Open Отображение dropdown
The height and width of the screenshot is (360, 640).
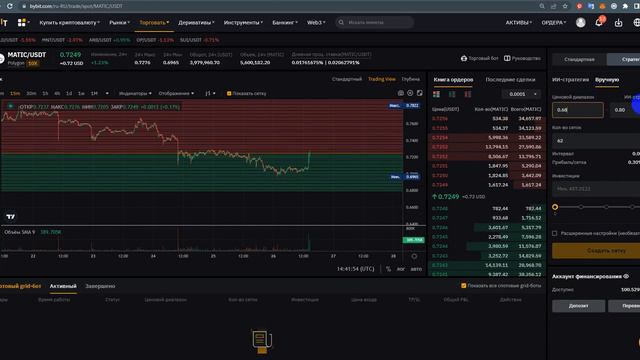point(176,93)
